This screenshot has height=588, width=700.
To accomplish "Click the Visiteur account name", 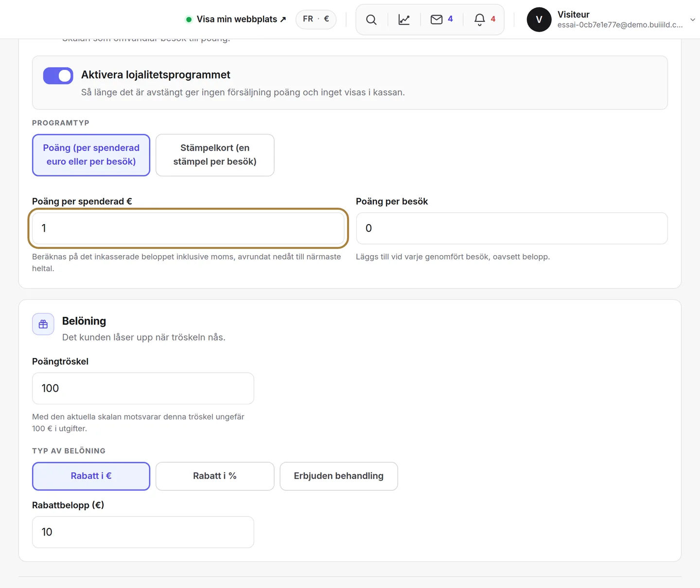I will 574,15.
